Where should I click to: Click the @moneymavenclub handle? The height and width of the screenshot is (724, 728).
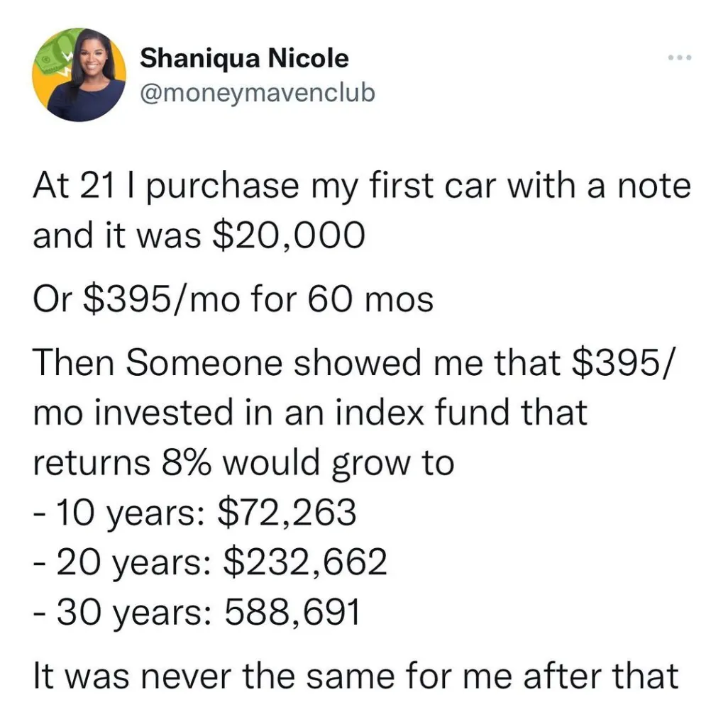click(x=257, y=92)
